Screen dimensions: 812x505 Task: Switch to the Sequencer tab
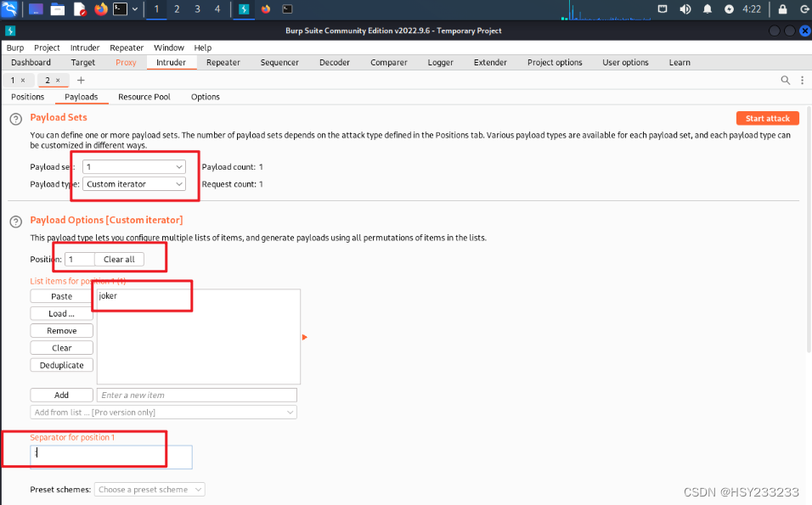coord(279,62)
